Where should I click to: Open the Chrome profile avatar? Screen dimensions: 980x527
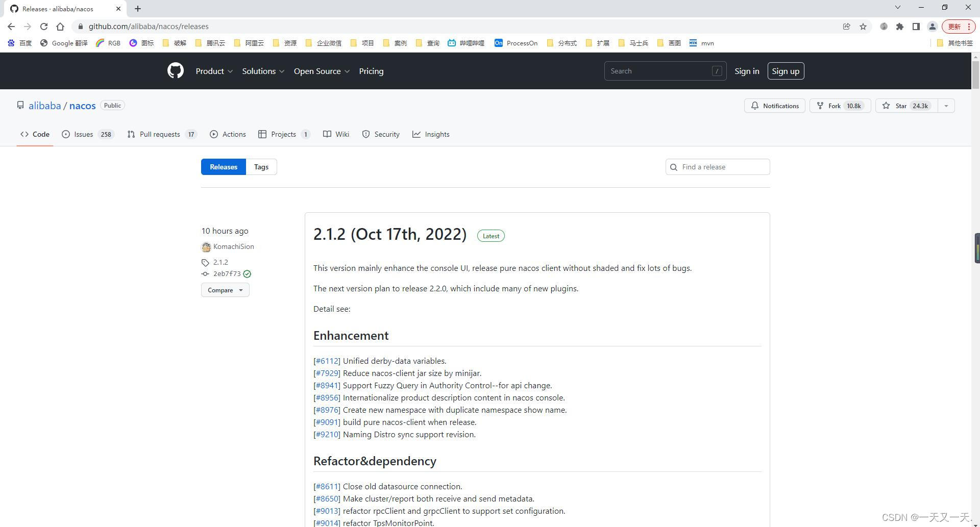[932, 27]
